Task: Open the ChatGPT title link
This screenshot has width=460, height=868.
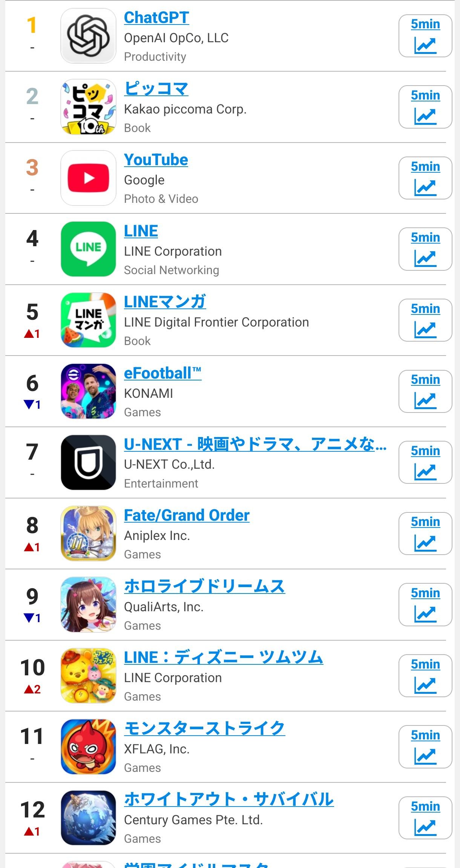Action: coord(156,18)
